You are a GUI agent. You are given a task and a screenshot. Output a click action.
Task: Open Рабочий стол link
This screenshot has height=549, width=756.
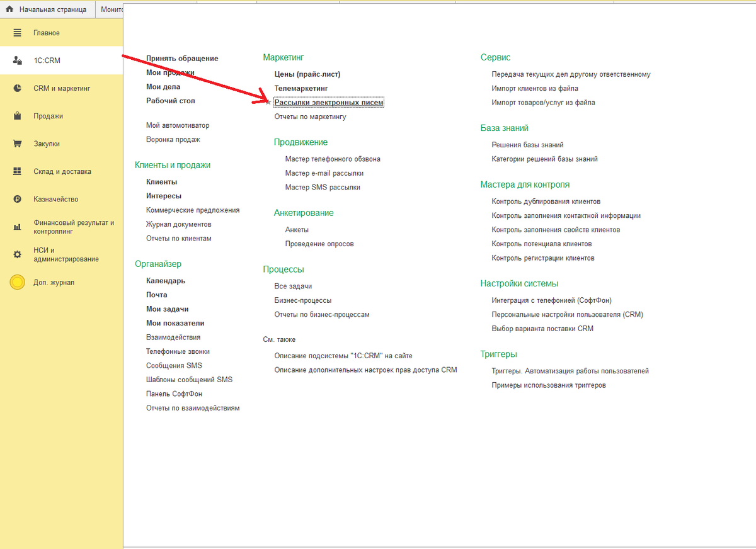click(x=171, y=101)
